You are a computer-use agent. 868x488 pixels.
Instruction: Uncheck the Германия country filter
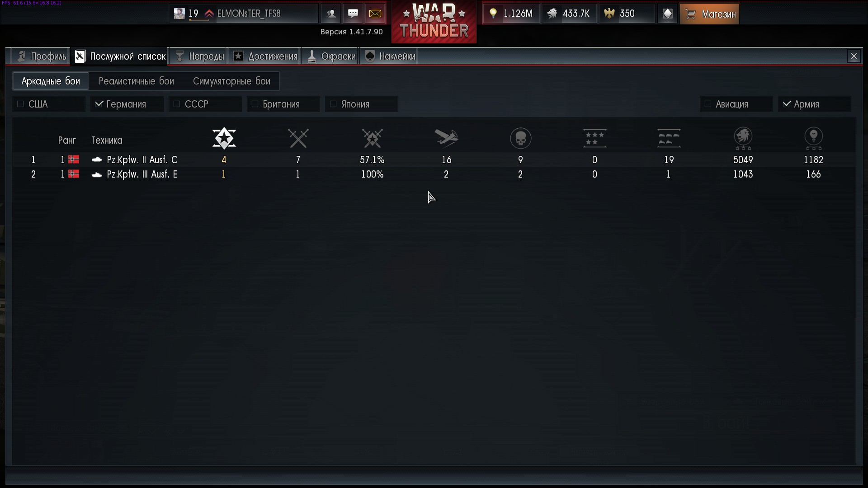(99, 104)
